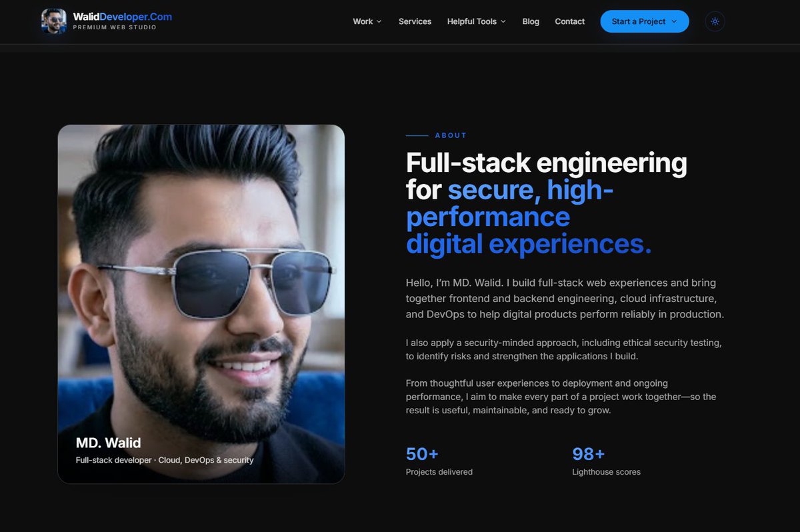
Task: Click the ABOUT section label
Action: (451, 135)
